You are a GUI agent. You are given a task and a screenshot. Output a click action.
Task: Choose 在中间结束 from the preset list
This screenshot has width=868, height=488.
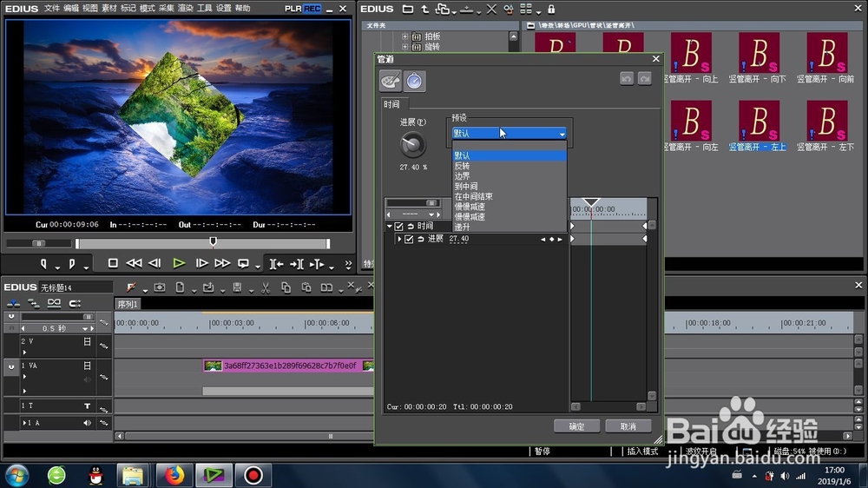pos(509,196)
